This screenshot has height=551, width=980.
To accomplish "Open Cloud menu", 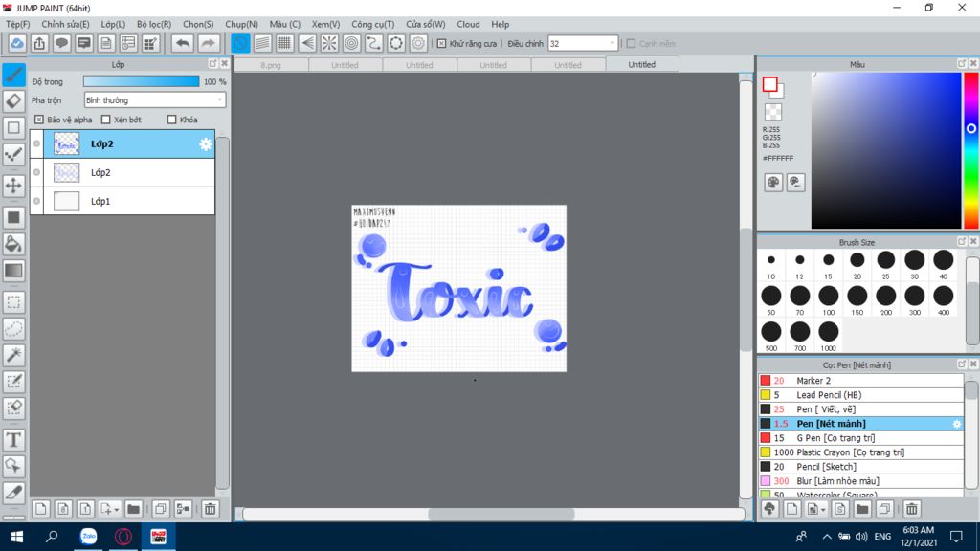I will [468, 24].
